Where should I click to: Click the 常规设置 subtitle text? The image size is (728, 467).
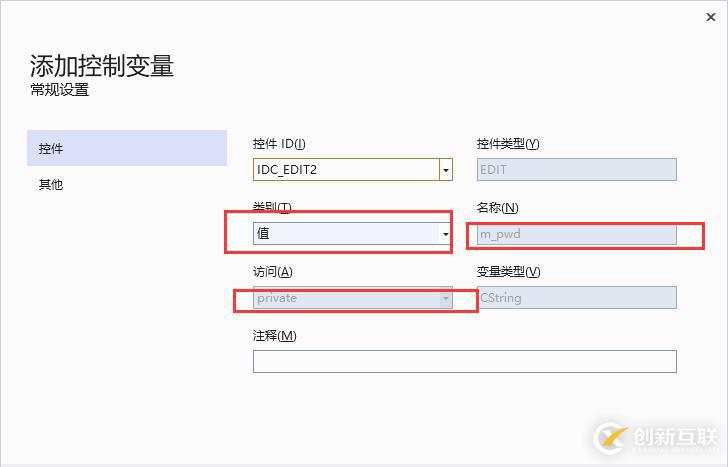[x=59, y=90]
